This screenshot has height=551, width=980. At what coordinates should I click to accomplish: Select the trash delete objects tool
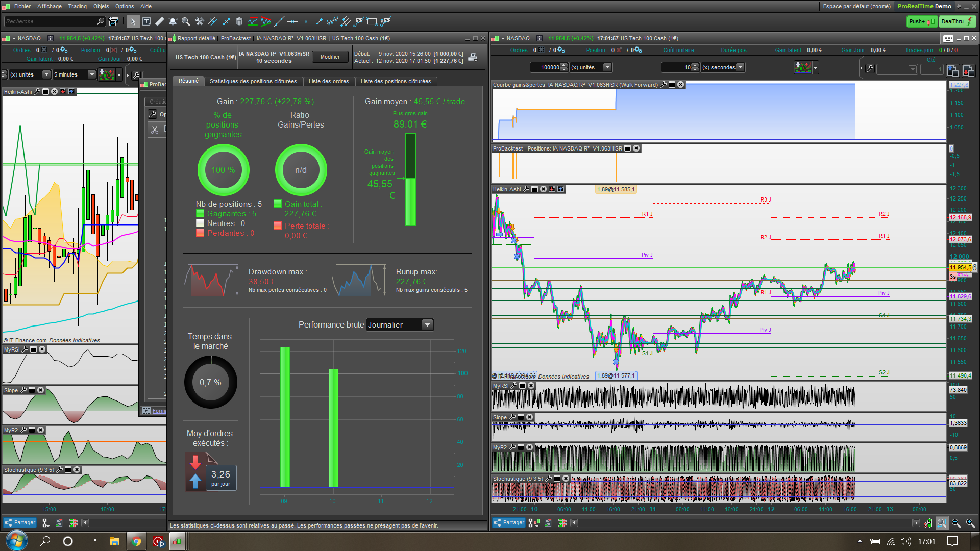click(x=239, y=21)
